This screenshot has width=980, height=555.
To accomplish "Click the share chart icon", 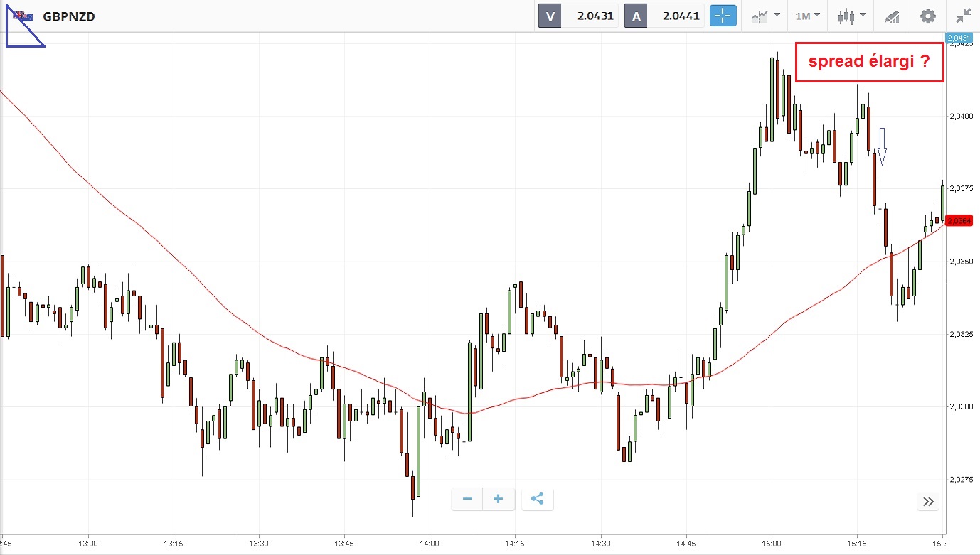I will (x=537, y=499).
